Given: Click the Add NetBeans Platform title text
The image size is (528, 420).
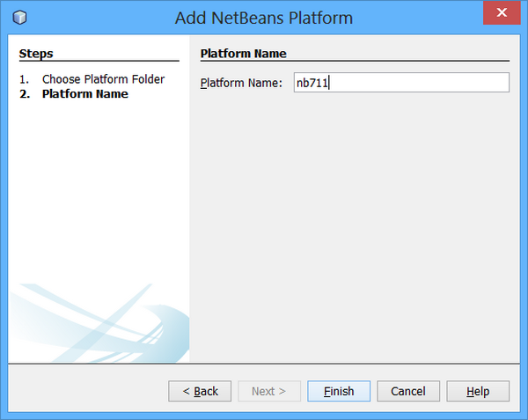Looking at the screenshot, I should 264,18.
